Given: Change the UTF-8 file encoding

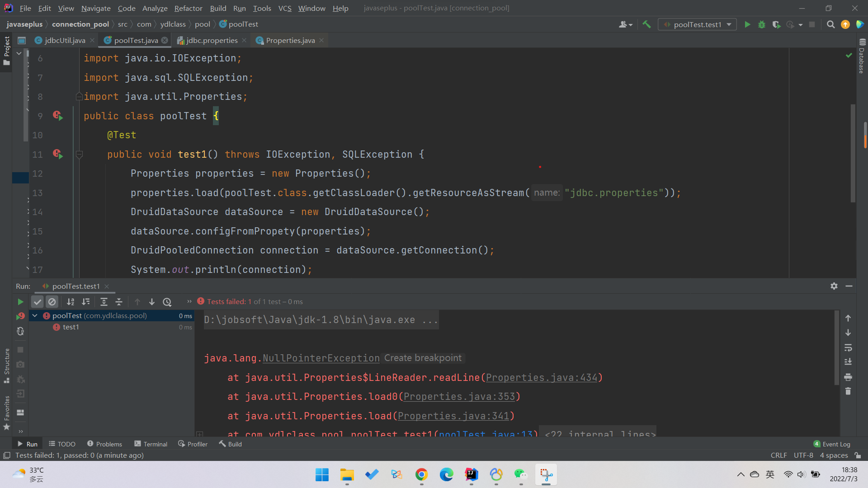Looking at the screenshot, I should tap(803, 455).
